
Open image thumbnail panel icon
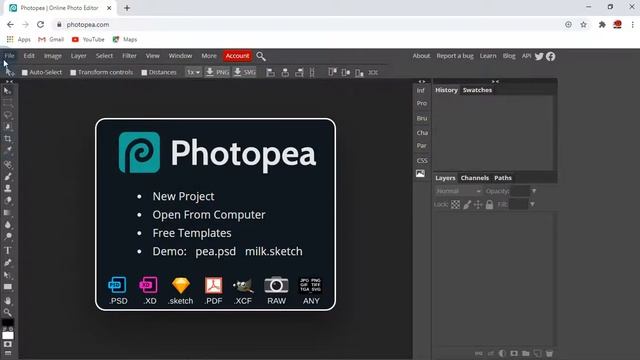420,173
